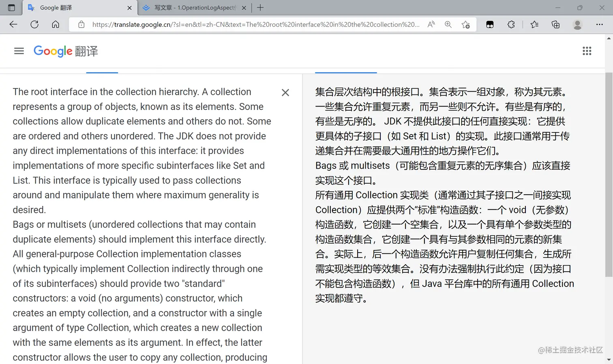Open browser Settings and more menu
The image size is (613, 364).
pos(599,24)
